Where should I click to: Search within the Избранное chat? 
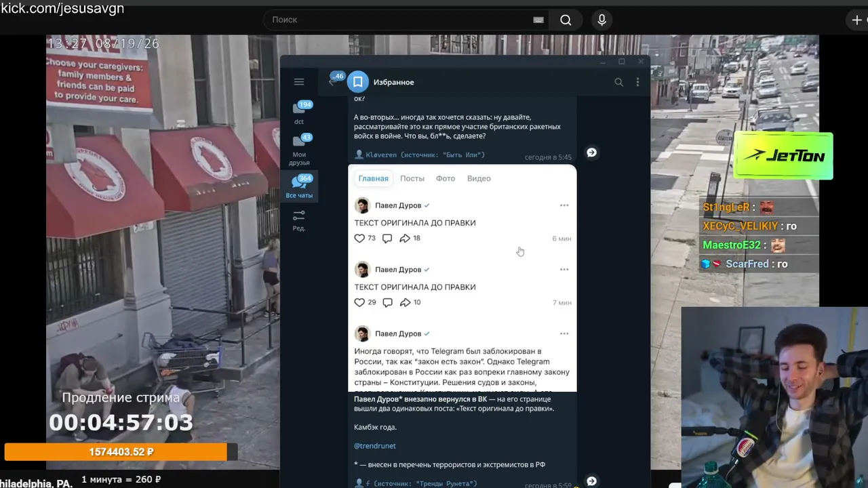click(618, 82)
